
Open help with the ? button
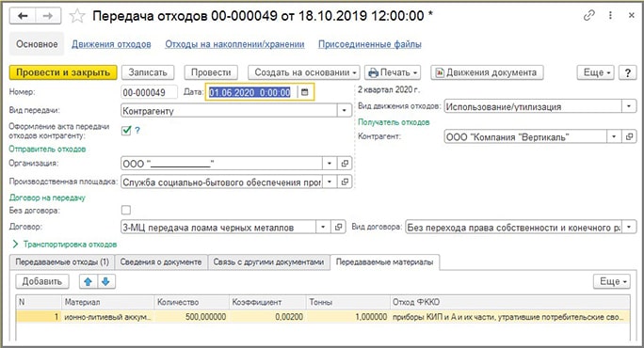pyautogui.click(x=628, y=72)
